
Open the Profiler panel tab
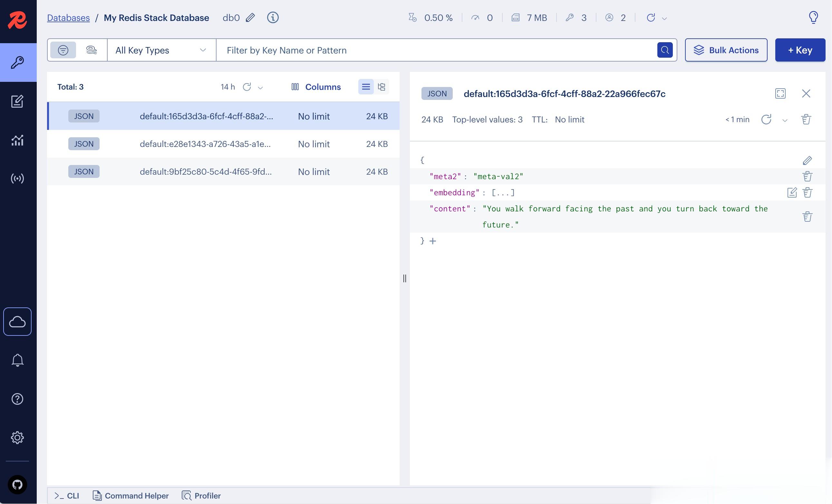coord(201,496)
